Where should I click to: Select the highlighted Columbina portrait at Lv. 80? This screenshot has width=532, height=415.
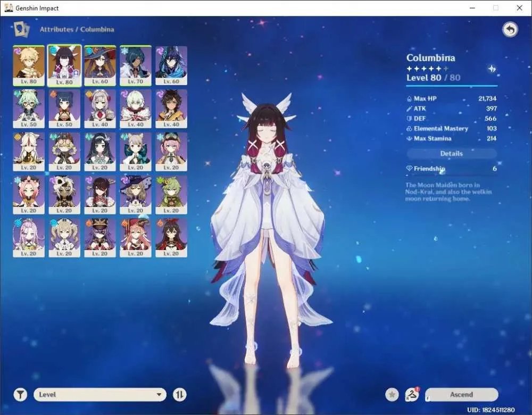pyautogui.click(x=64, y=66)
